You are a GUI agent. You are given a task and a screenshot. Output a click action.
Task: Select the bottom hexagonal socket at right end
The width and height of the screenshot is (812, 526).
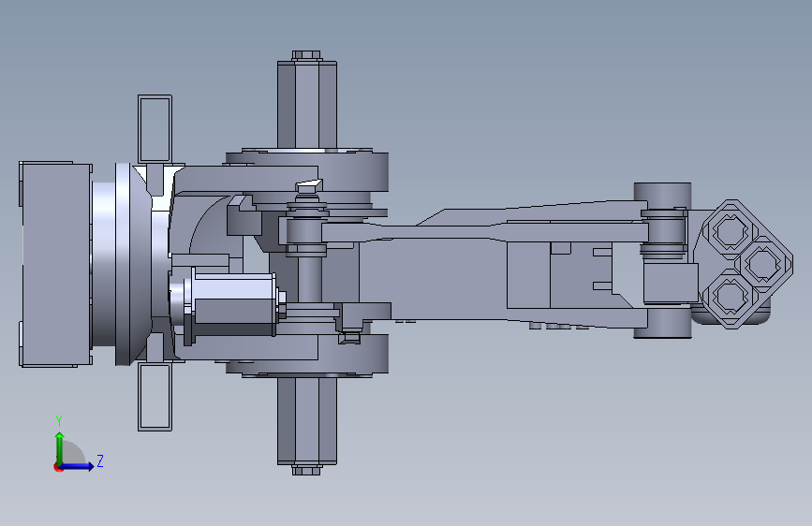(730, 296)
